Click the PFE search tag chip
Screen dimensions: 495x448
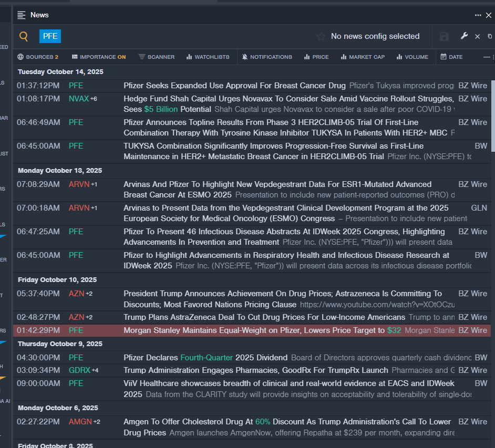[50, 36]
